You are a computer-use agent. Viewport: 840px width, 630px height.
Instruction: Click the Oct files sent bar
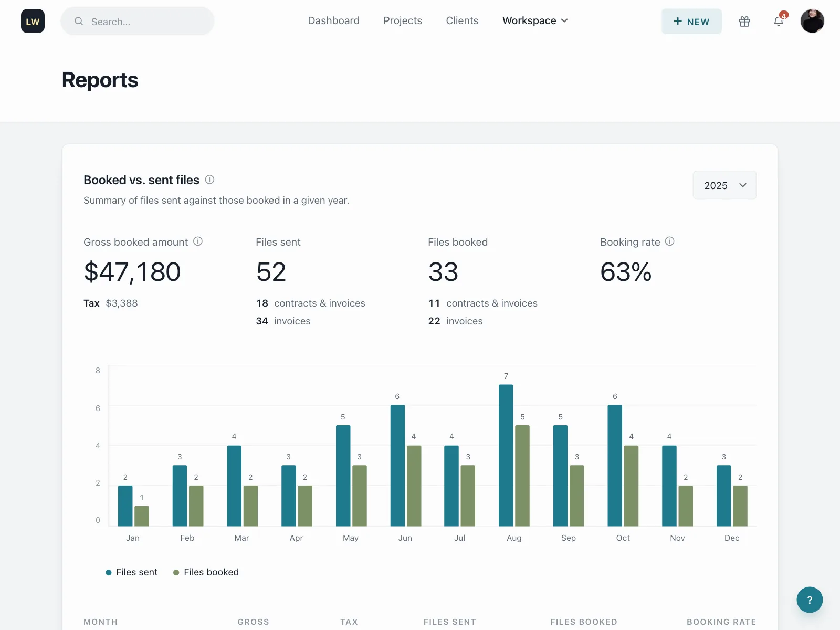pyautogui.click(x=615, y=465)
